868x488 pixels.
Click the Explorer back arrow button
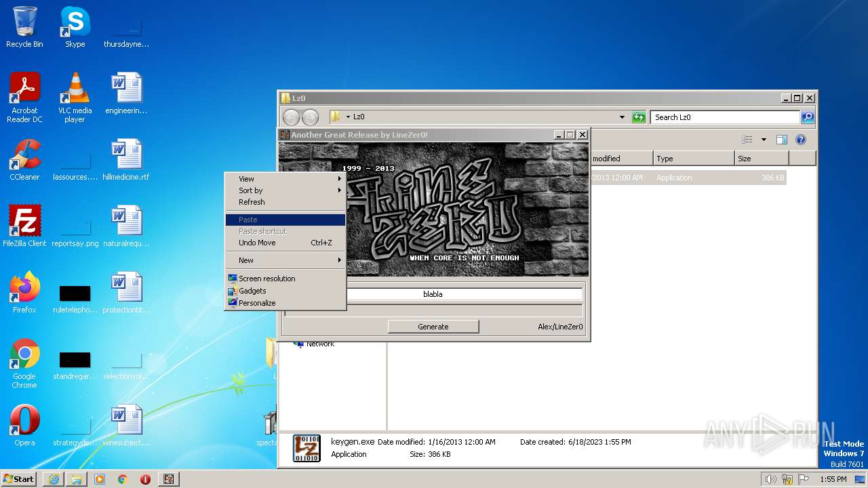pyautogui.click(x=291, y=117)
